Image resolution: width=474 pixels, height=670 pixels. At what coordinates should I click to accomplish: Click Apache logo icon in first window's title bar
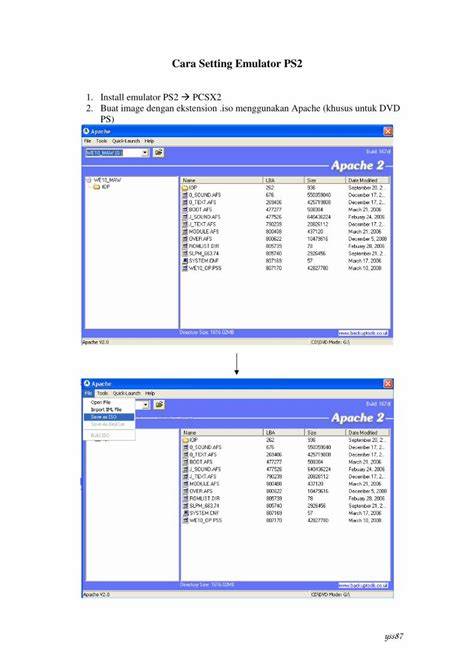click(x=86, y=131)
